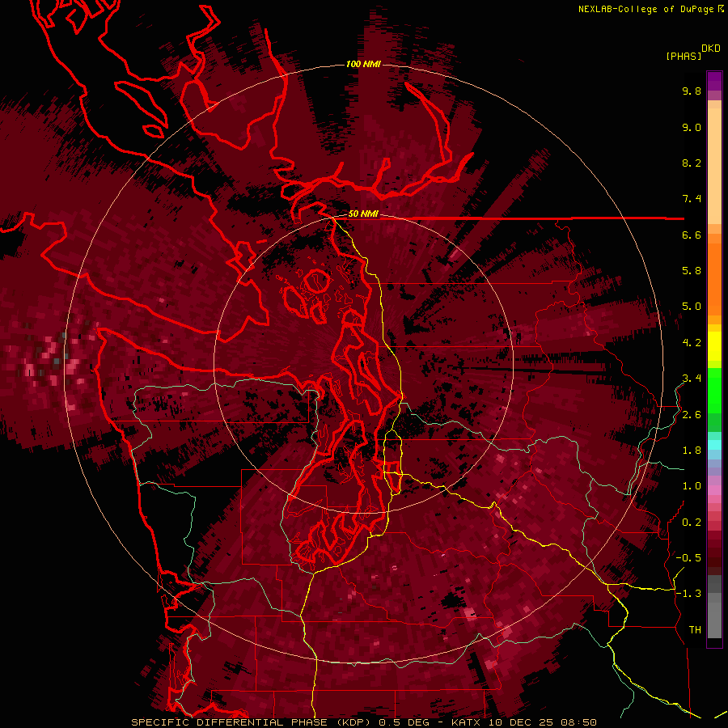Click the 5.8 color scale value
The height and width of the screenshot is (728, 728).
[692, 271]
